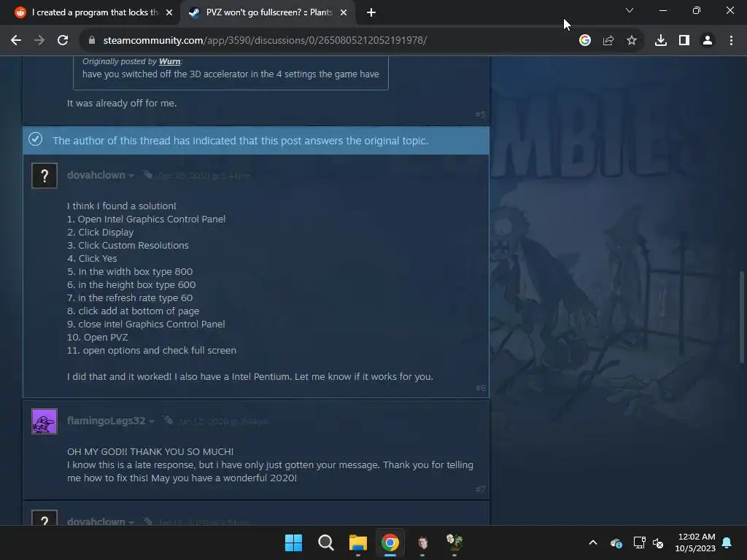Click badge icon beside dovahclown's name

pyautogui.click(x=147, y=175)
